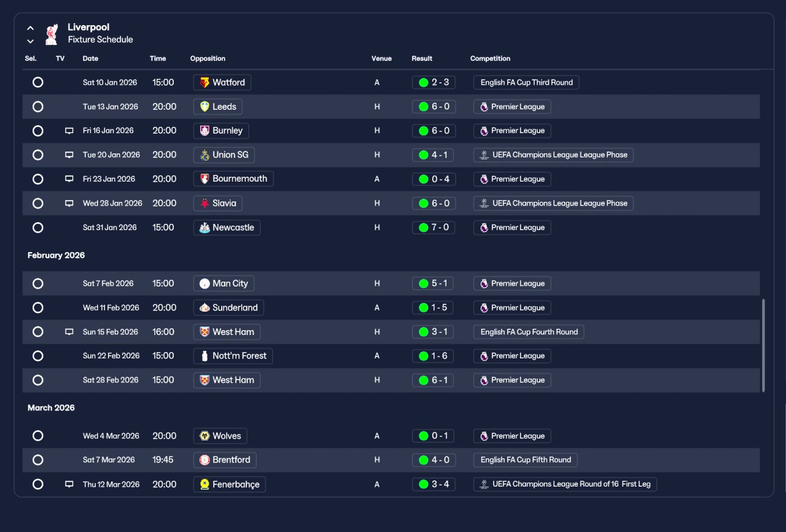Open the 0 - 1 result at Wolves
Image resolution: width=786 pixels, height=532 pixels.
pos(434,436)
